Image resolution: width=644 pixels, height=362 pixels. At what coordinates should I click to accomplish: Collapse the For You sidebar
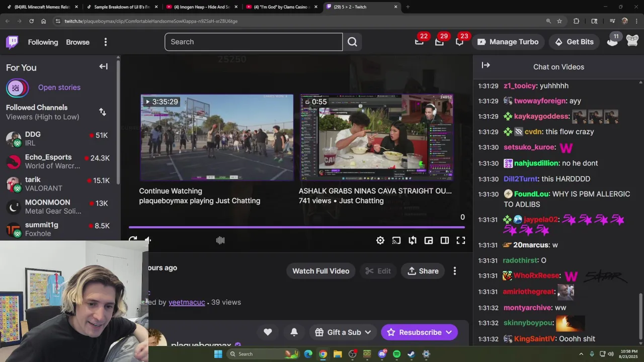(103, 66)
